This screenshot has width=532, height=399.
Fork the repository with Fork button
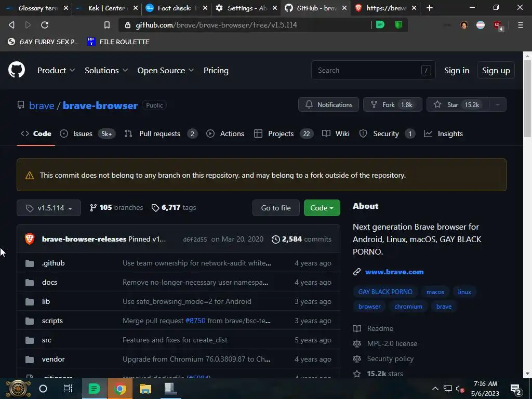click(x=393, y=105)
